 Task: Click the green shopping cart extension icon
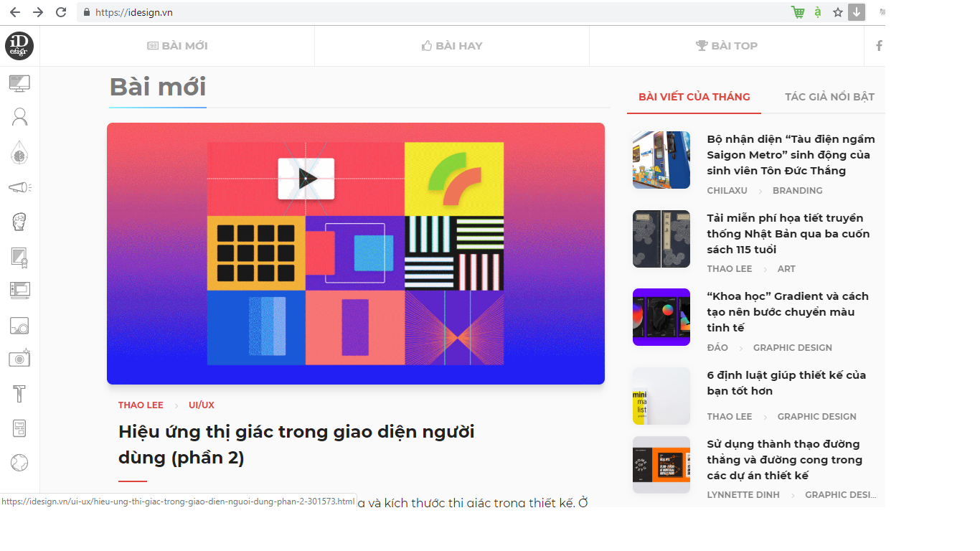click(x=798, y=12)
